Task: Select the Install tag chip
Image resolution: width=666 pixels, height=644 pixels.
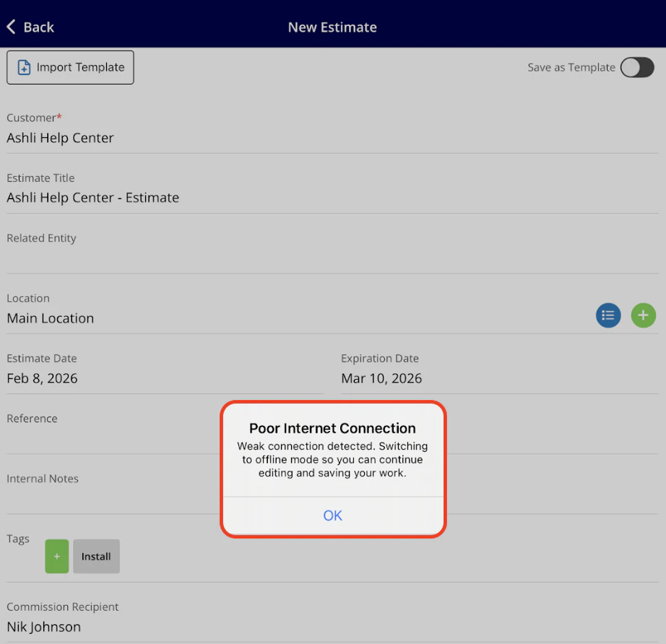Action: coord(96,556)
